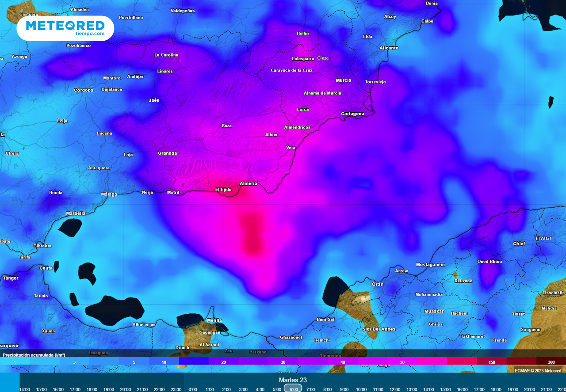Viewport: 566px width, 392px height.
Task: Select 15:00 on Martes 23 timeline
Action: coord(445,389)
